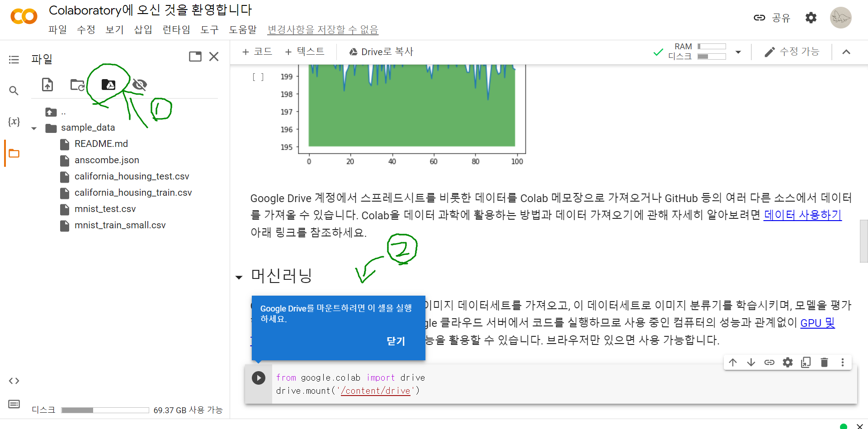Mount Google Drive folder icon
The width and height of the screenshot is (868, 429).
tap(108, 85)
